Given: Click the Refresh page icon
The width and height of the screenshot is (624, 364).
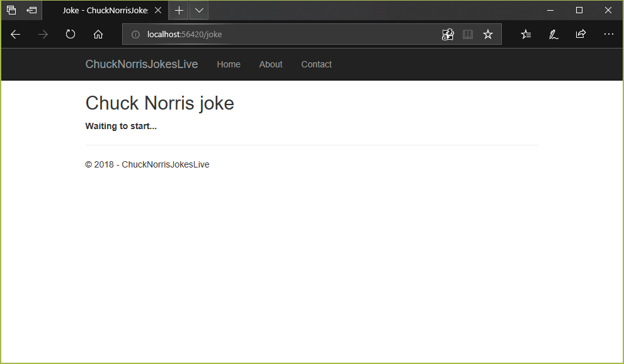Looking at the screenshot, I should [71, 35].
